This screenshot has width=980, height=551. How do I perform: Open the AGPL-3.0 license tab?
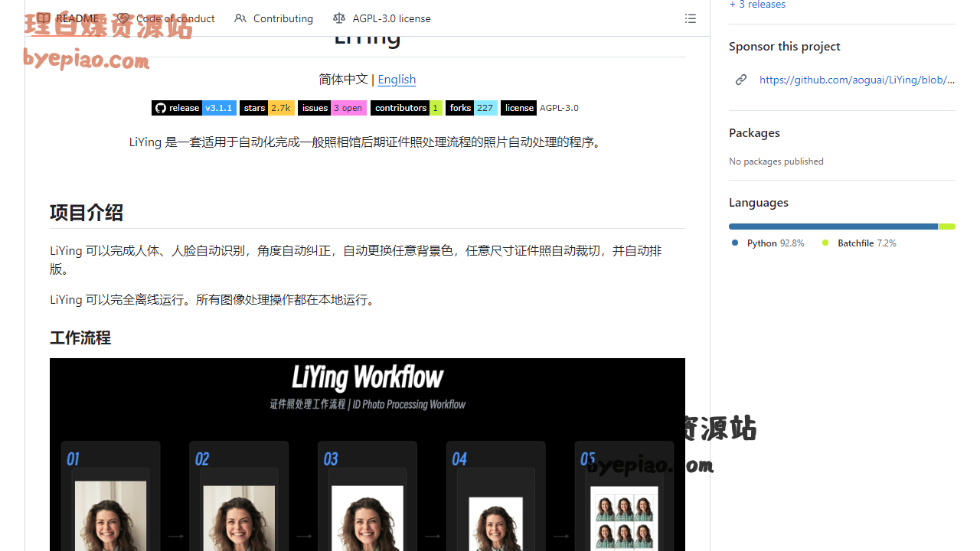(382, 18)
